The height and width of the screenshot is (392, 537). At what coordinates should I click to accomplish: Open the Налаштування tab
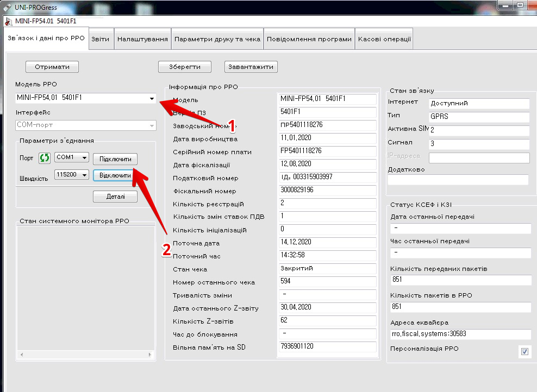(142, 39)
